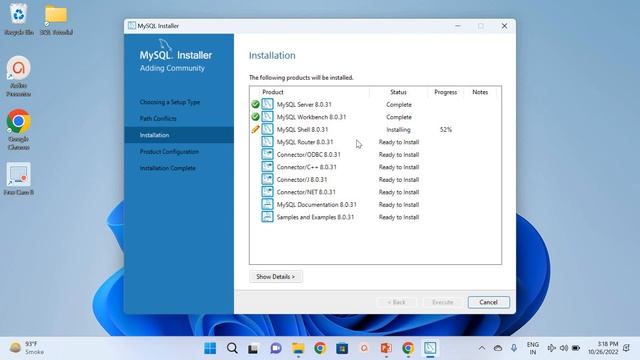Click the ENG IN language indicator
Image resolution: width=640 pixels, height=360 pixels.
tap(533, 348)
